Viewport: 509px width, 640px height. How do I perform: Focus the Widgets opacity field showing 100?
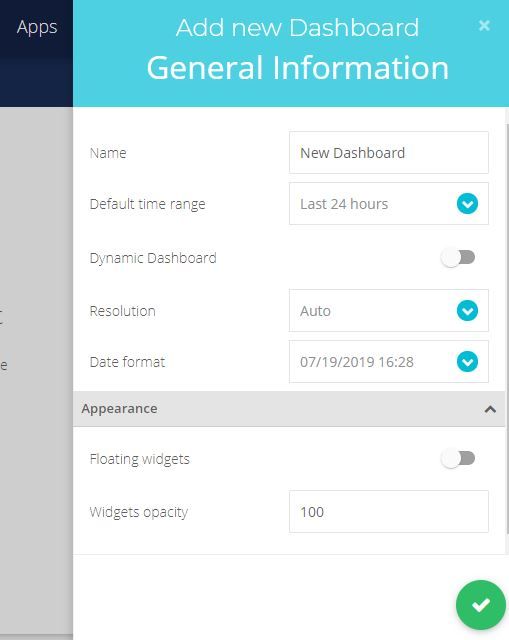(x=389, y=511)
